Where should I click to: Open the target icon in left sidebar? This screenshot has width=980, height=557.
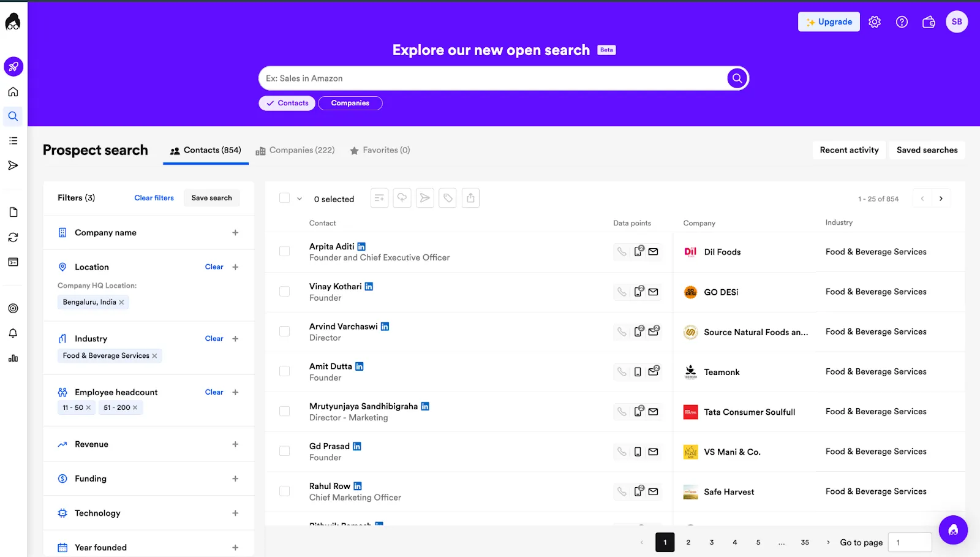coord(13,308)
